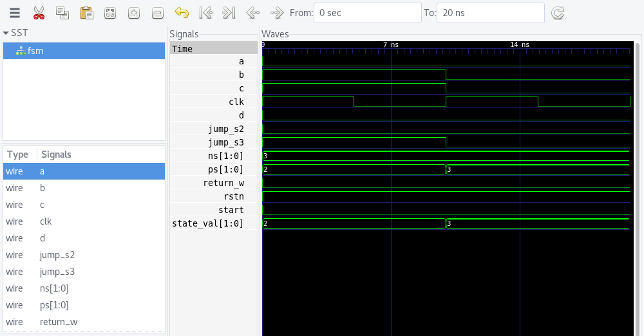Click the 14 ns timeline marker
Screen dimensions: 644x336
[520, 45]
